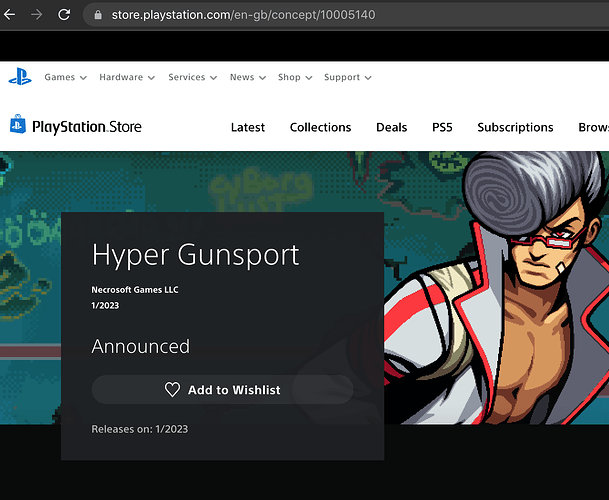
Task: Switch to the Deals tab
Action: point(392,127)
